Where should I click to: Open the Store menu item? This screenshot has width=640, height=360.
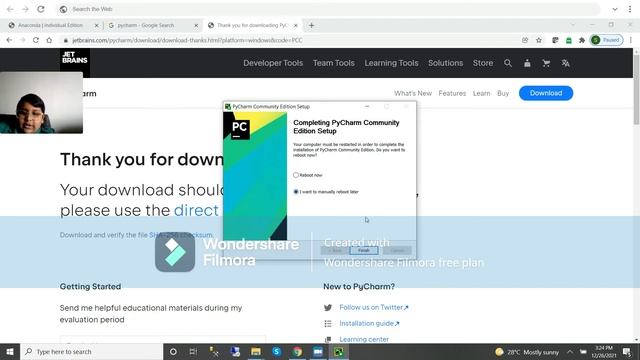coord(483,63)
